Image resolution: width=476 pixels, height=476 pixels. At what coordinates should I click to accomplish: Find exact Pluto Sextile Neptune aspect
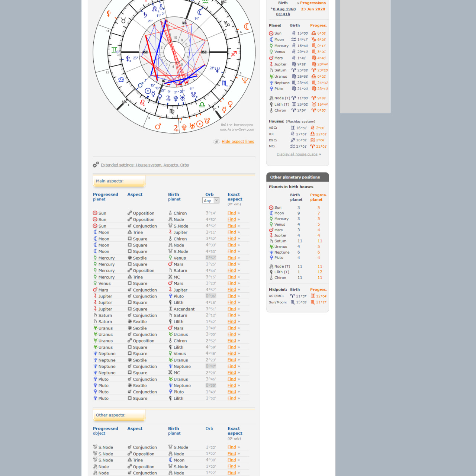pyautogui.click(x=232, y=386)
